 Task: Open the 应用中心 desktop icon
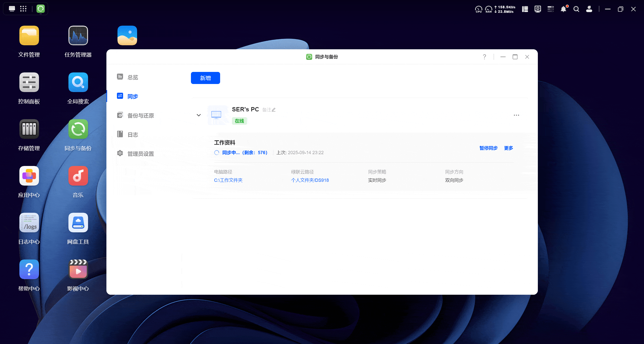click(x=29, y=176)
